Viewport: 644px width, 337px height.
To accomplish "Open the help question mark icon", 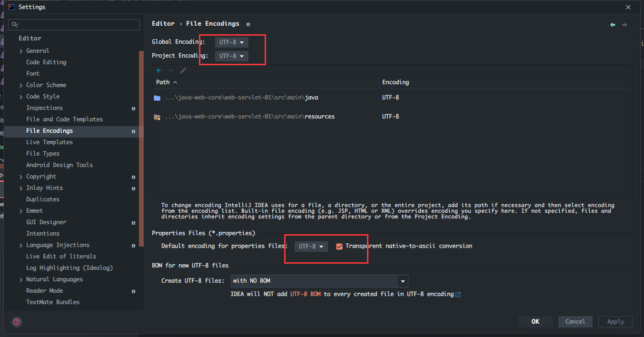I will [17, 322].
